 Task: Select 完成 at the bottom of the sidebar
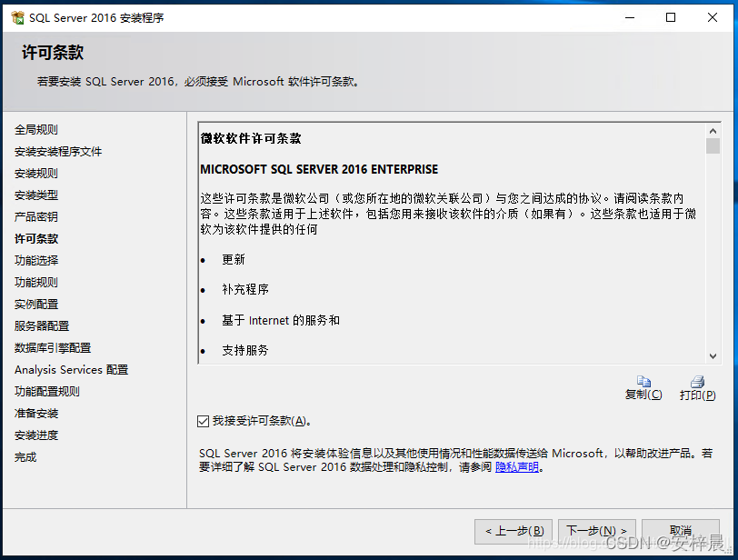(x=25, y=456)
